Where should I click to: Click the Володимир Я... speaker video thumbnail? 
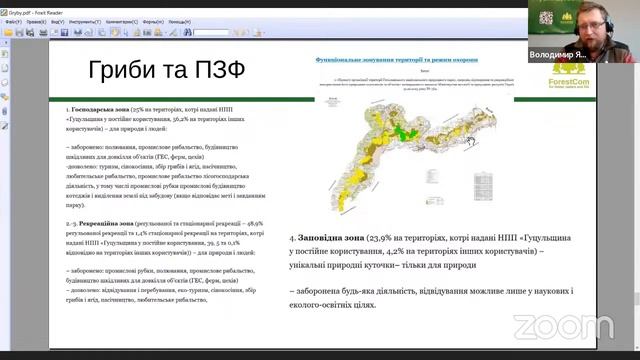click(584, 31)
